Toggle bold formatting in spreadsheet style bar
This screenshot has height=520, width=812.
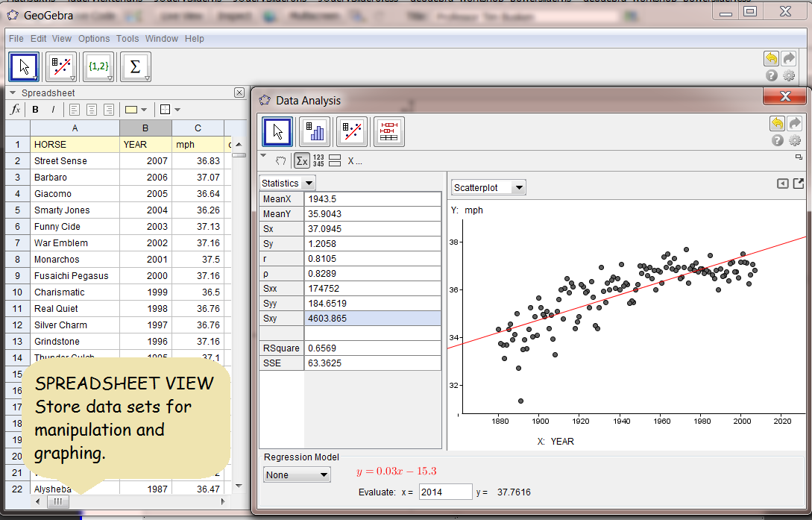(35, 110)
